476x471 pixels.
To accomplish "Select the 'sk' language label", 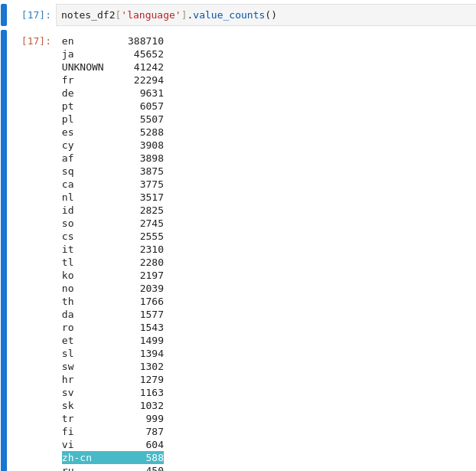I will 67,406.
